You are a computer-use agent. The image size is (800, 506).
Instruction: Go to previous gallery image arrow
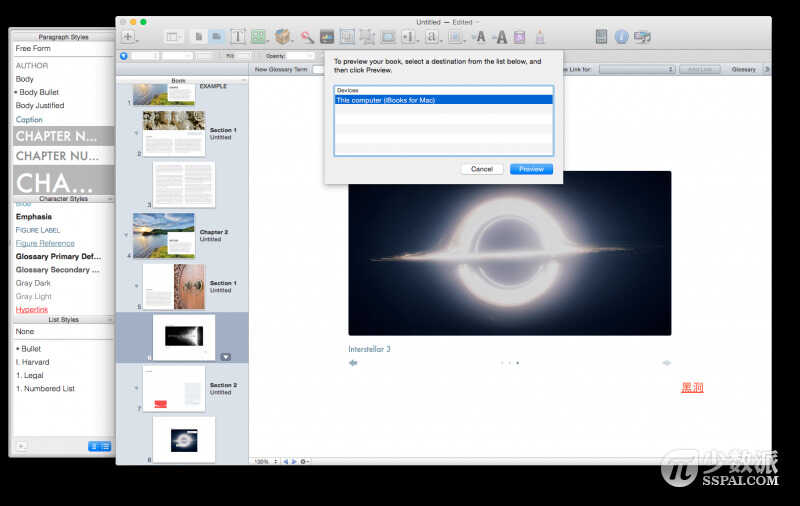click(x=353, y=363)
